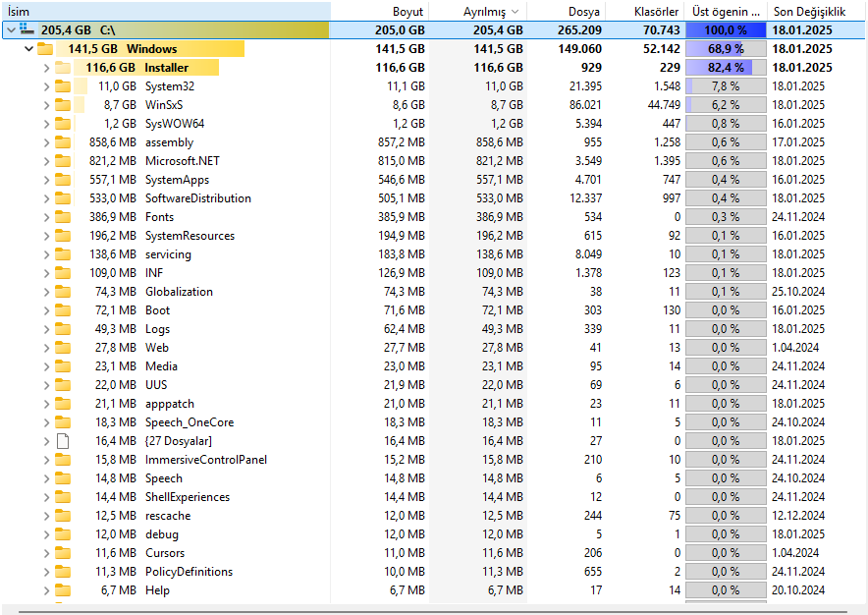
Task: Click the SystemResources folder icon
Action: [x=63, y=236]
